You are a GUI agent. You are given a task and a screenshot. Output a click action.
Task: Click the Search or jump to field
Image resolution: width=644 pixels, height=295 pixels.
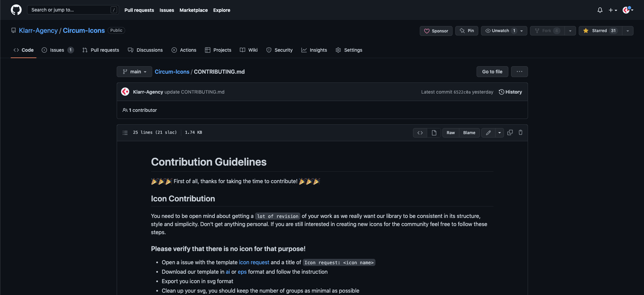pos(73,10)
